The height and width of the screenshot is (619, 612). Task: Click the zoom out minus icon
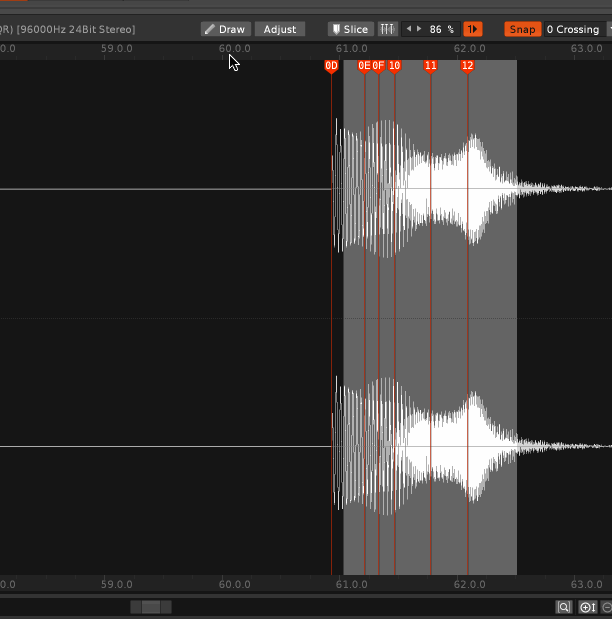pyautogui.click(x=606, y=607)
